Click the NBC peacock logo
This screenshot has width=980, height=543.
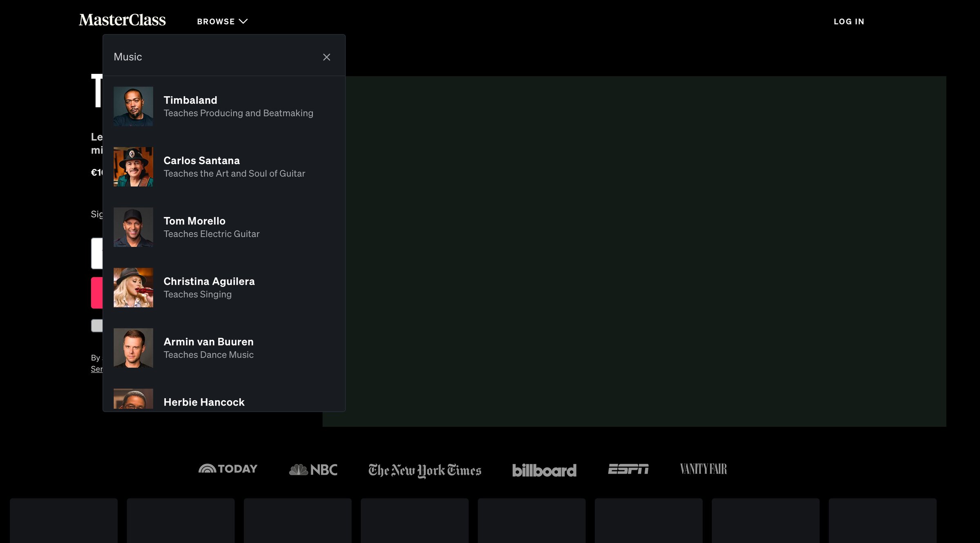point(313,470)
